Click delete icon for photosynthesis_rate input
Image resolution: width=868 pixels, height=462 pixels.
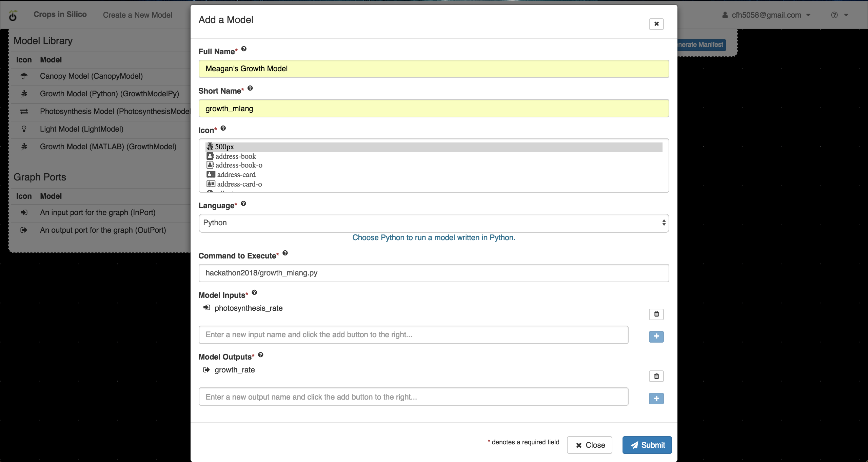tap(656, 314)
